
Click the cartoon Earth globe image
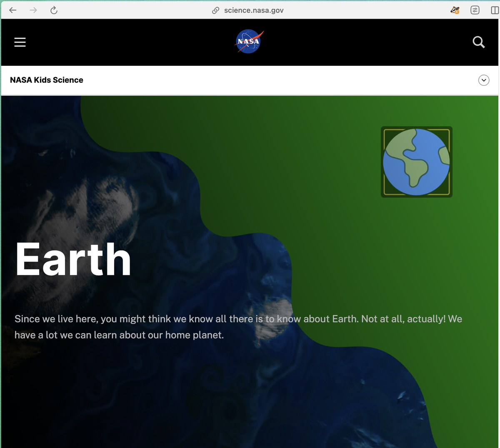[x=416, y=162]
